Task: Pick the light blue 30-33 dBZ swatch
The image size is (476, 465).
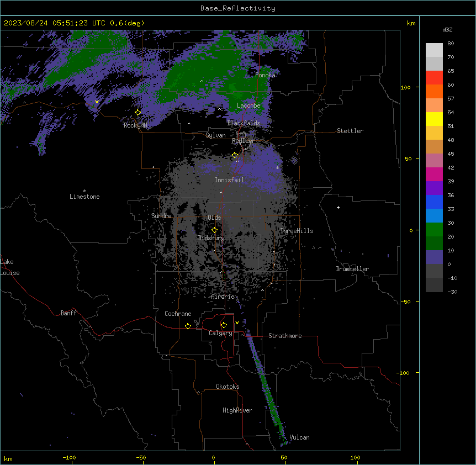Action: pos(434,216)
